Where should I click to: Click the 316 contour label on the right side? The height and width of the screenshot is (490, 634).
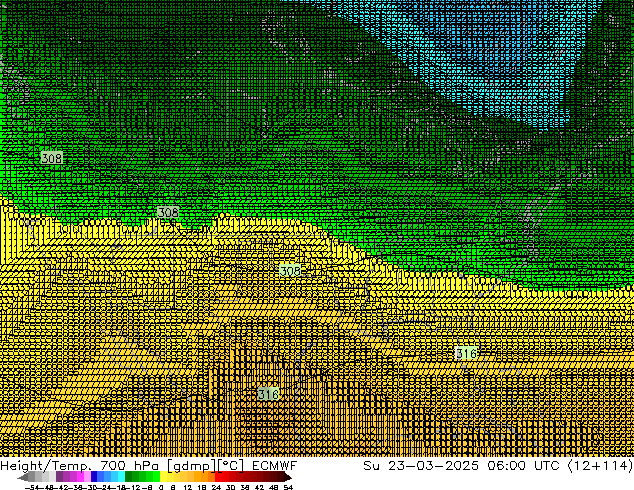[466, 353]
